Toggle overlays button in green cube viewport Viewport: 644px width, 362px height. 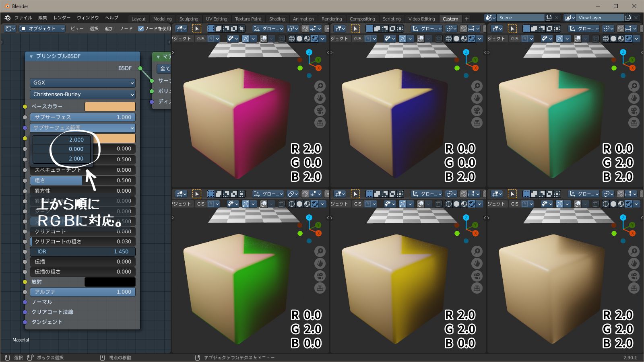(264, 204)
